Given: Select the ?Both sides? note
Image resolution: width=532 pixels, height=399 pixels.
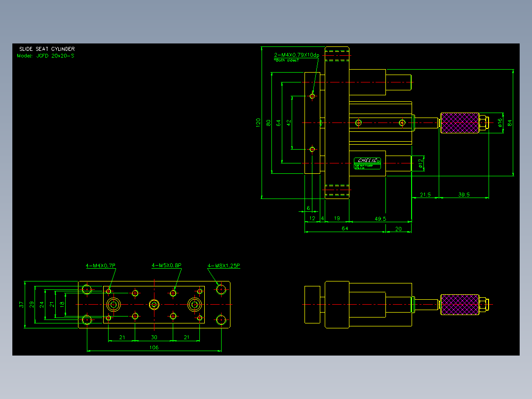Looking at the screenshot, I should 286,60.
